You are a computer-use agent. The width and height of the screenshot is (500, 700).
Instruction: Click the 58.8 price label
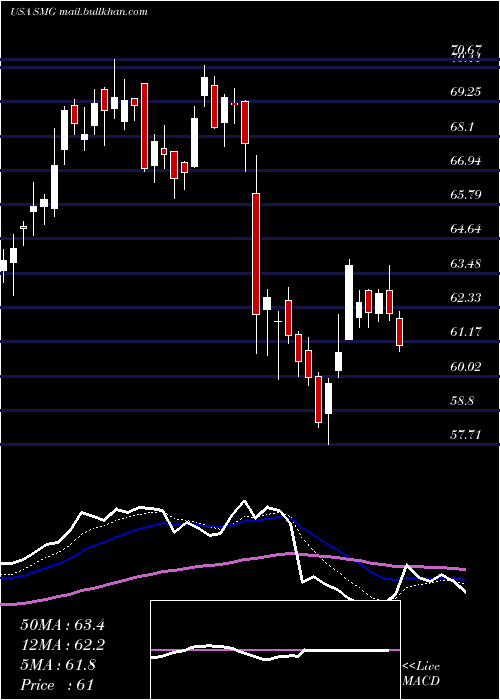[x=462, y=401]
